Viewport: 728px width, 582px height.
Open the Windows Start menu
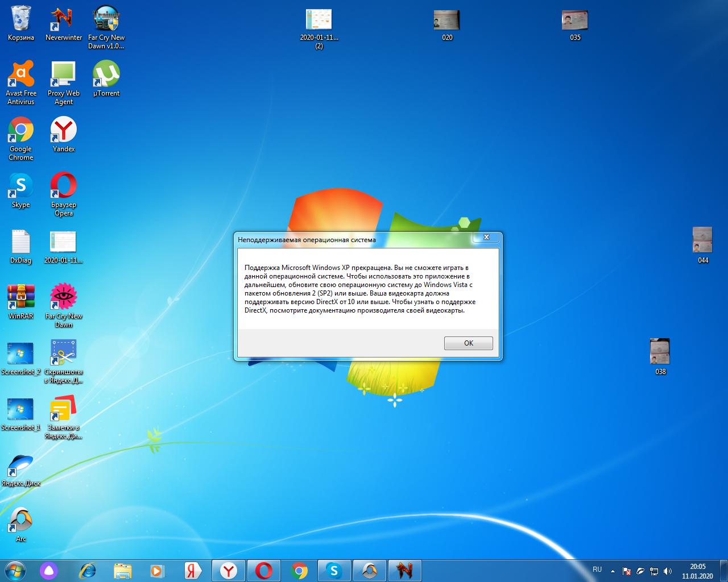[x=15, y=570]
